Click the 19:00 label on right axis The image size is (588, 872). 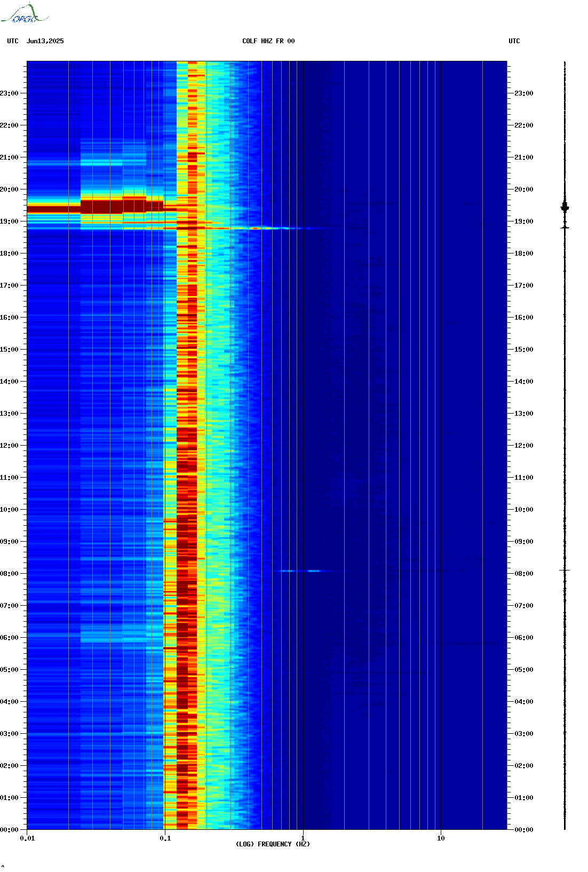524,221
